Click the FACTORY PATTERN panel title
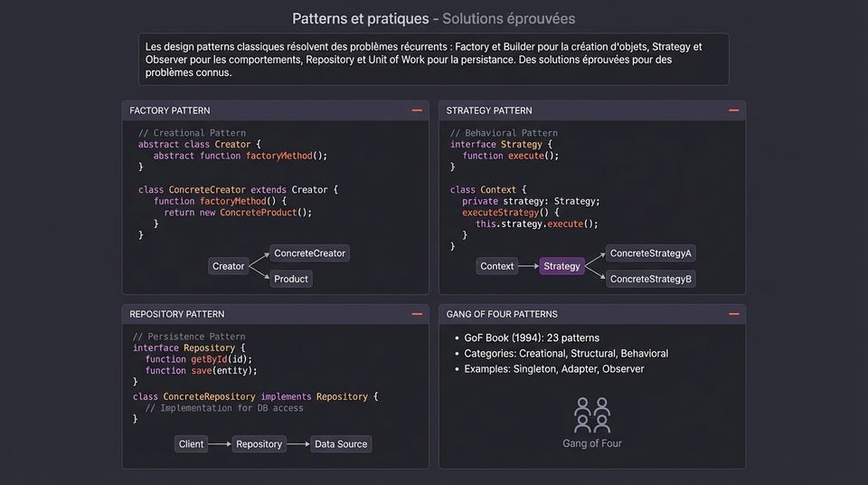The image size is (868, 485). (x=169, y=110)
